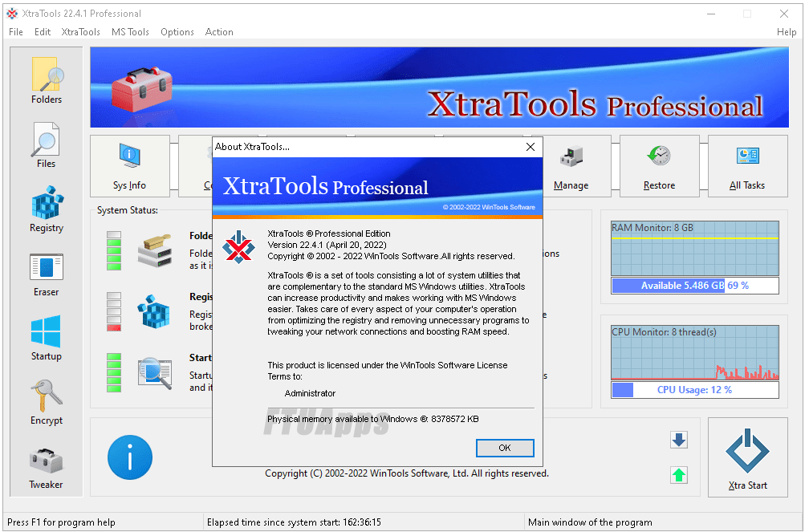The width and height of the screenshot is (805, 532).
Task: Click 'Main window of the program' status text
Action: click(x=591, y=522)
